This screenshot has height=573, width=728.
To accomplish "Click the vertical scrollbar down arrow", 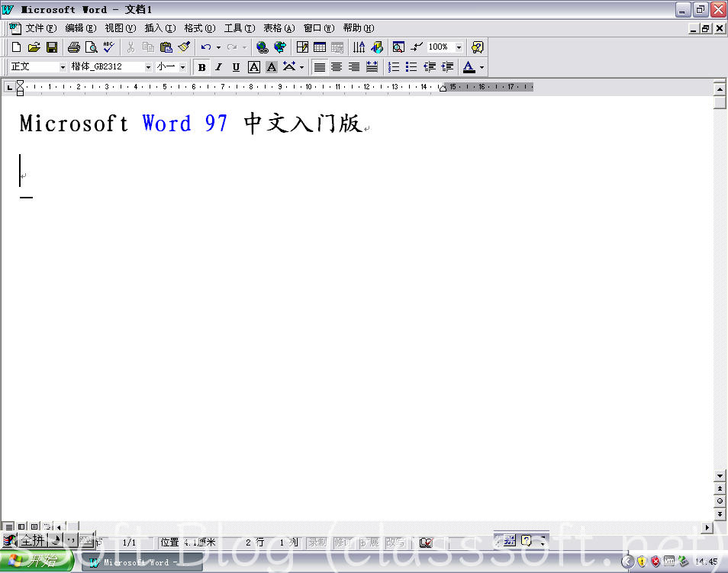I will (720, 475).
